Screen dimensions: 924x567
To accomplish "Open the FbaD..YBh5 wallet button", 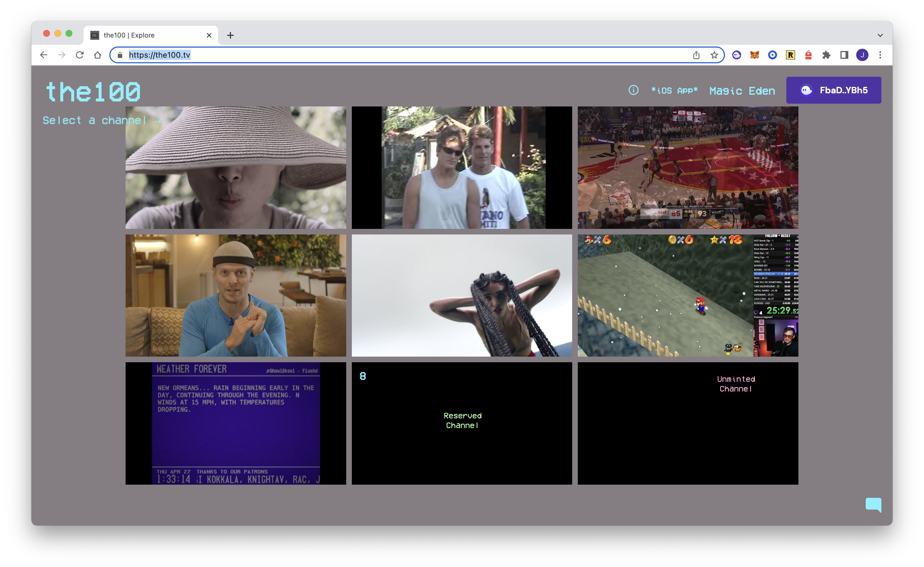I will coord(833,90).
